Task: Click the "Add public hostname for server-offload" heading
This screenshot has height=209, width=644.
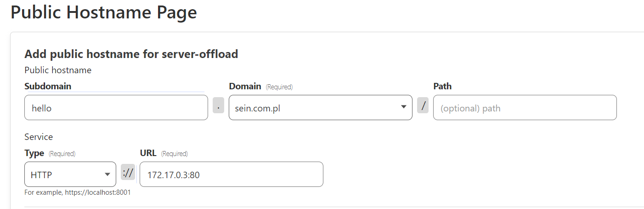Action: tap(131, 54)
